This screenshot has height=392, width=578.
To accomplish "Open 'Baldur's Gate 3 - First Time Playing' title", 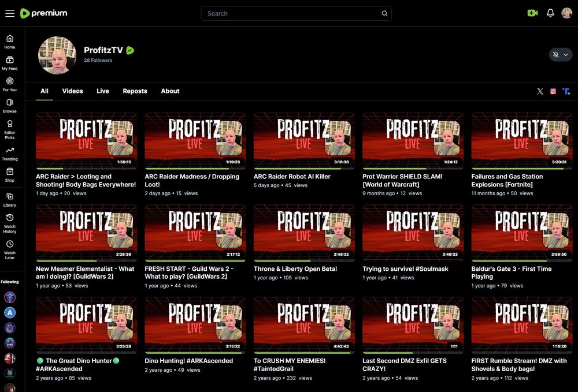I will coord(512,272).
